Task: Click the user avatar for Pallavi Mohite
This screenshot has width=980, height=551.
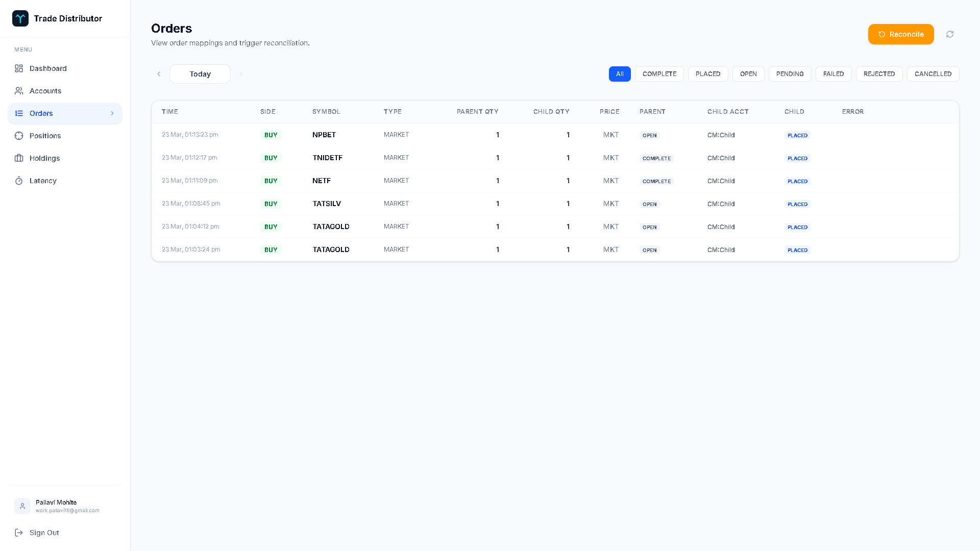Action: click(22, 506)
